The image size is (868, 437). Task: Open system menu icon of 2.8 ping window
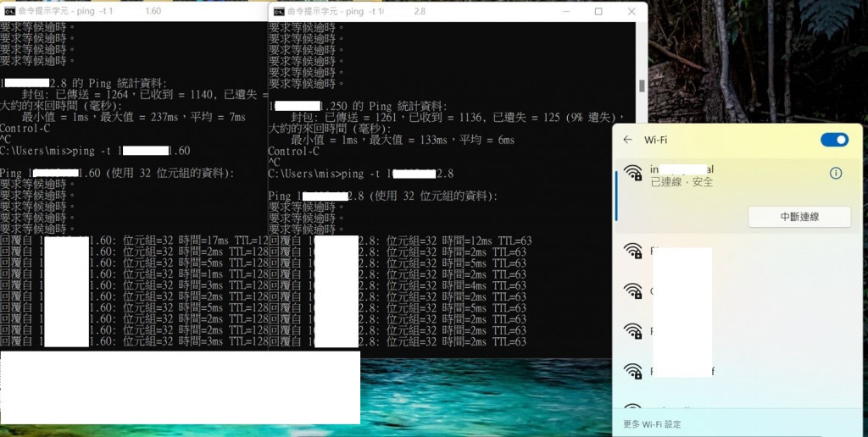[x=279, y=11]
